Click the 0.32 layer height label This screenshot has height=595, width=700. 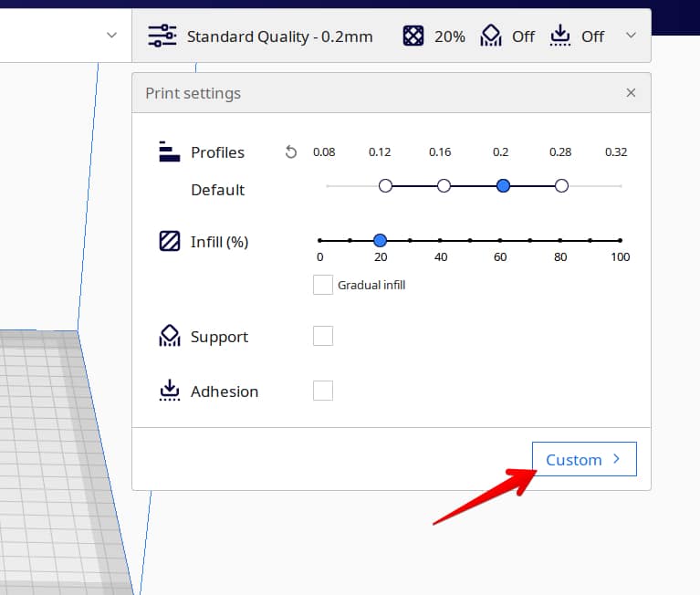click(616, 151)
